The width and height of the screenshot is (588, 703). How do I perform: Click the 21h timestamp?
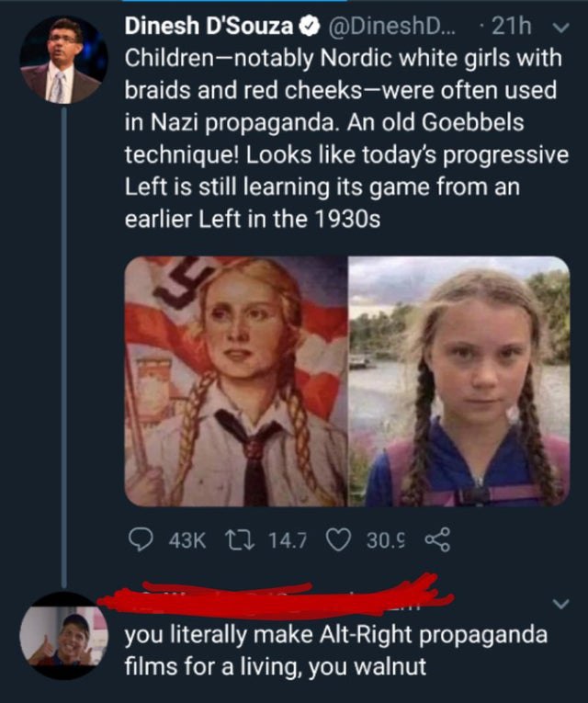[x=512, y=27]
